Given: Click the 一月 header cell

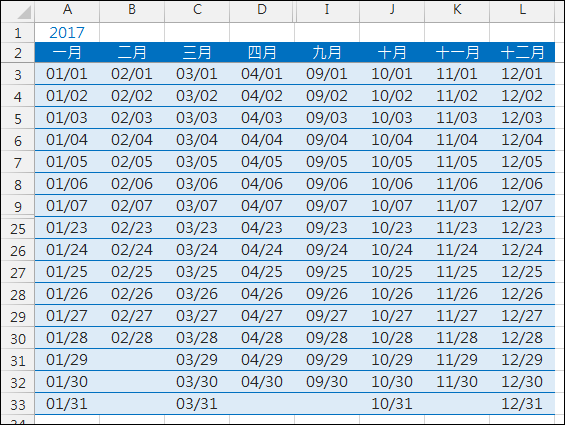Looking at the screenshot, I should pos(67,53).
